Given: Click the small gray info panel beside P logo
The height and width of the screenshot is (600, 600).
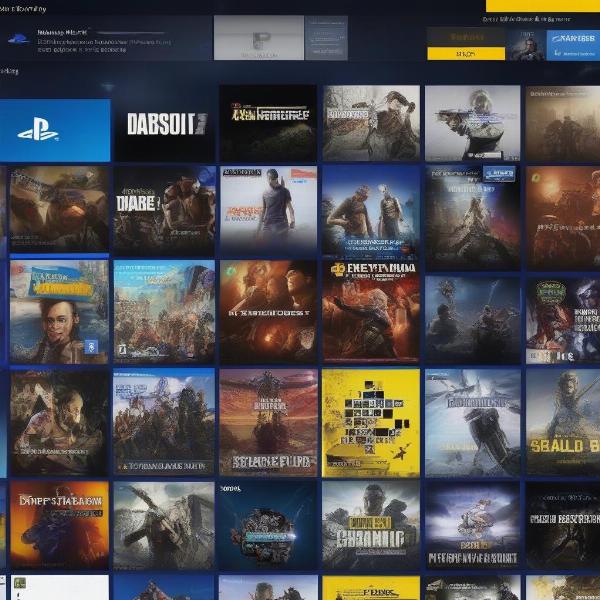Looking at the screenshot, I should pyautogui.click(x=326, y=38).
